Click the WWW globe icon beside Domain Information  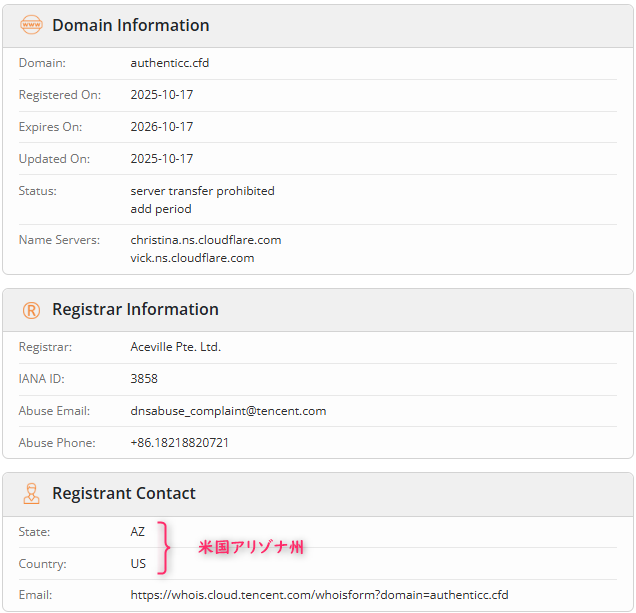pyautogui.click(x=32, y=25)
